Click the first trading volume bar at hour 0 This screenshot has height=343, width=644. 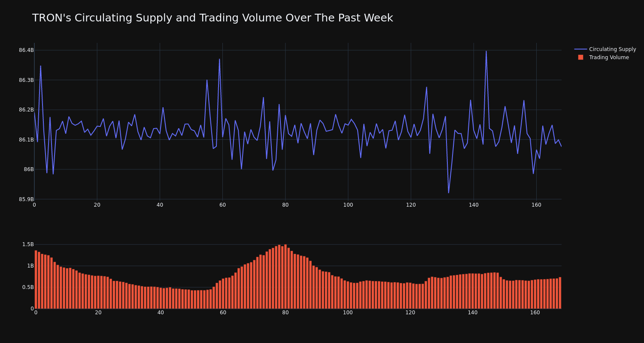(36, 280)
